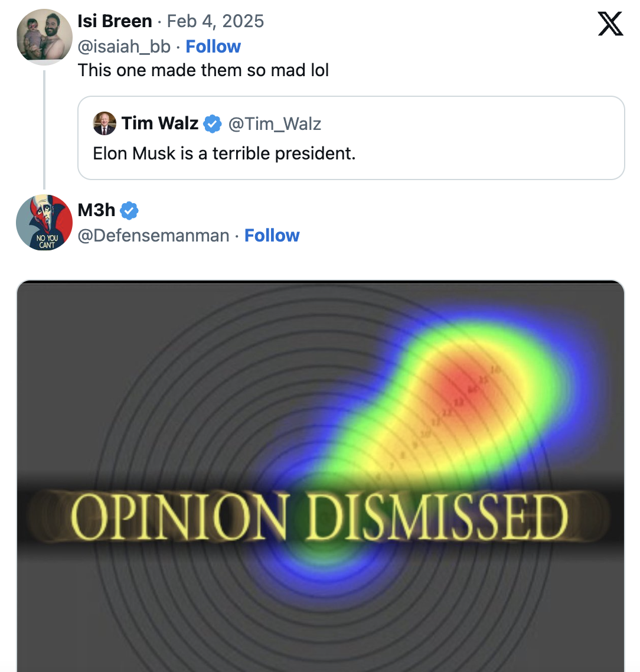Image resolution: width=640 pixels, height=672 pixels.
Task: Click the X logo icon
Action: [x=610, y=24]
